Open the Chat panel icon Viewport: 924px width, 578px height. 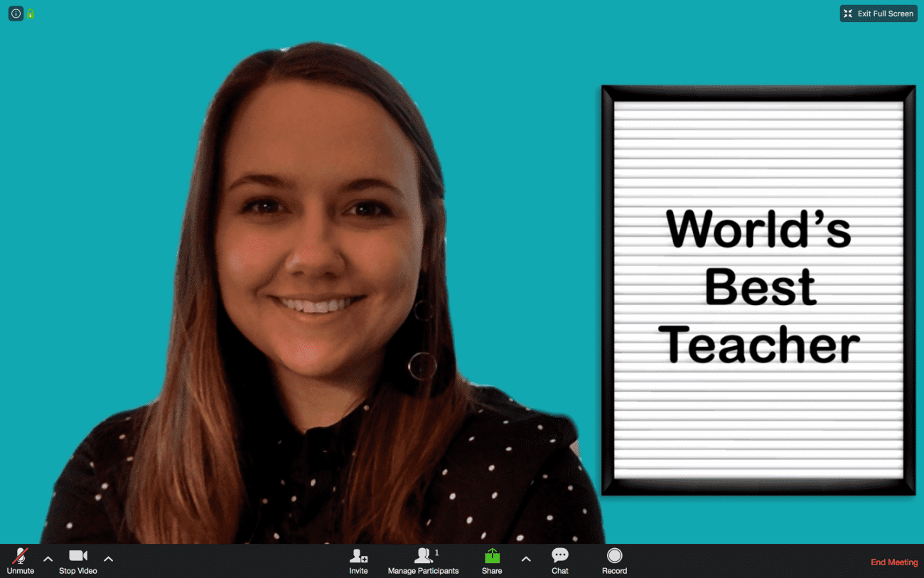point(560,555)
